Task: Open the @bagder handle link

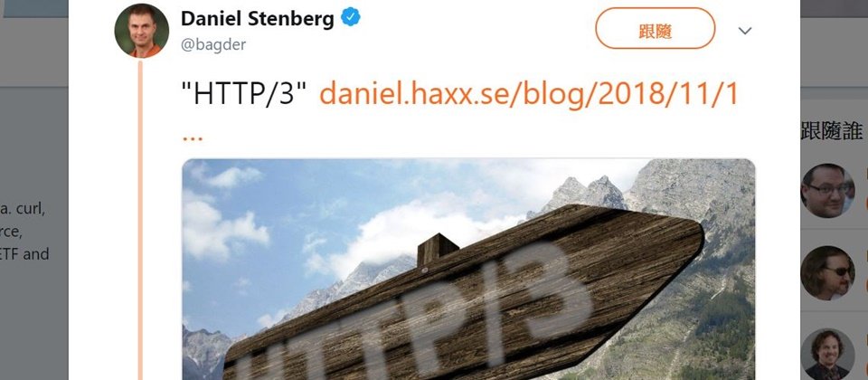Action: pos(213,45)
